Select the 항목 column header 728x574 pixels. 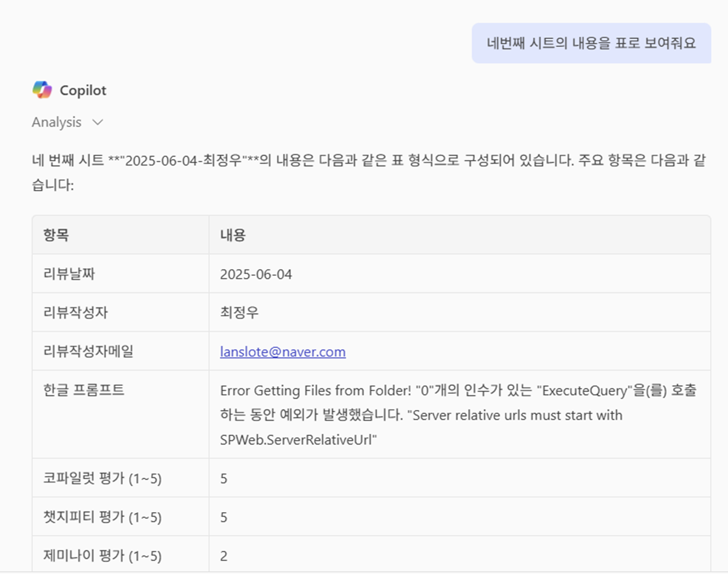point(56,235)
